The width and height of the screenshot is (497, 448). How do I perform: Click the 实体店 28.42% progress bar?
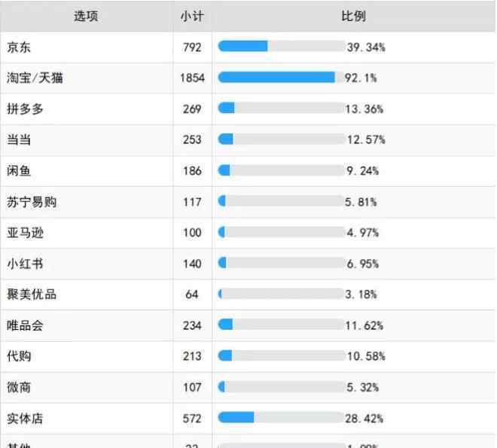coord(281,418)
